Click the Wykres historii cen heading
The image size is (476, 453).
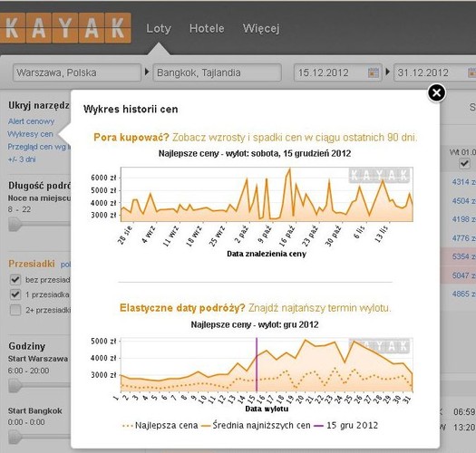coord(131,110)
